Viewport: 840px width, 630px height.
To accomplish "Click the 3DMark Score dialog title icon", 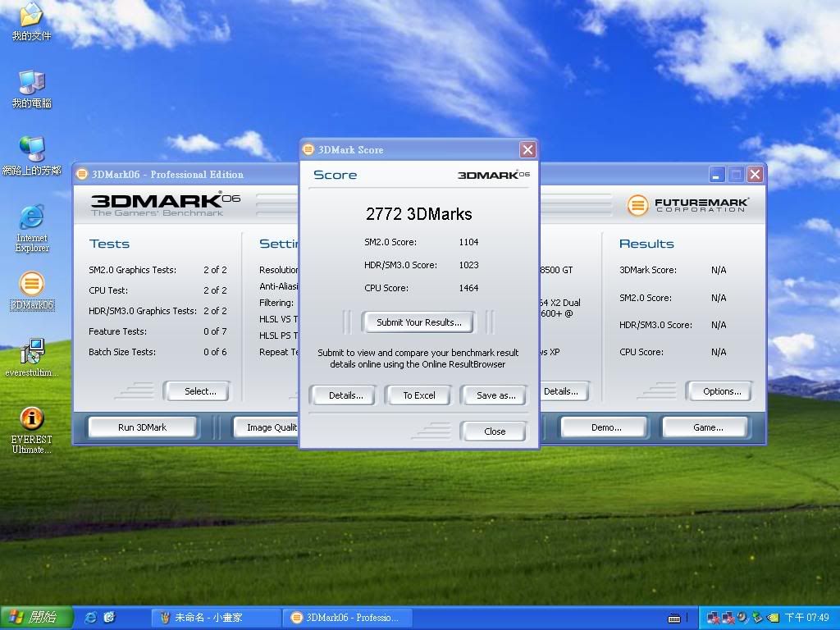I will click(x=308, y=149).
